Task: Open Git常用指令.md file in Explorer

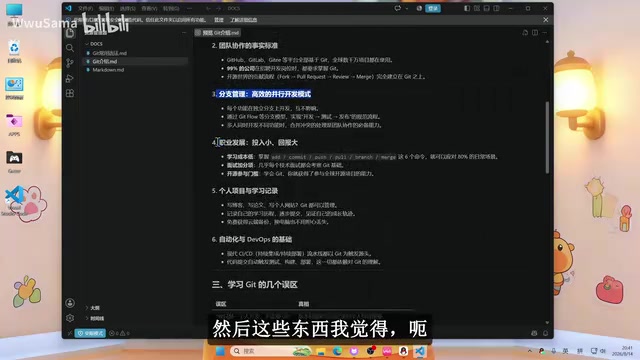Action: (109, 53)
